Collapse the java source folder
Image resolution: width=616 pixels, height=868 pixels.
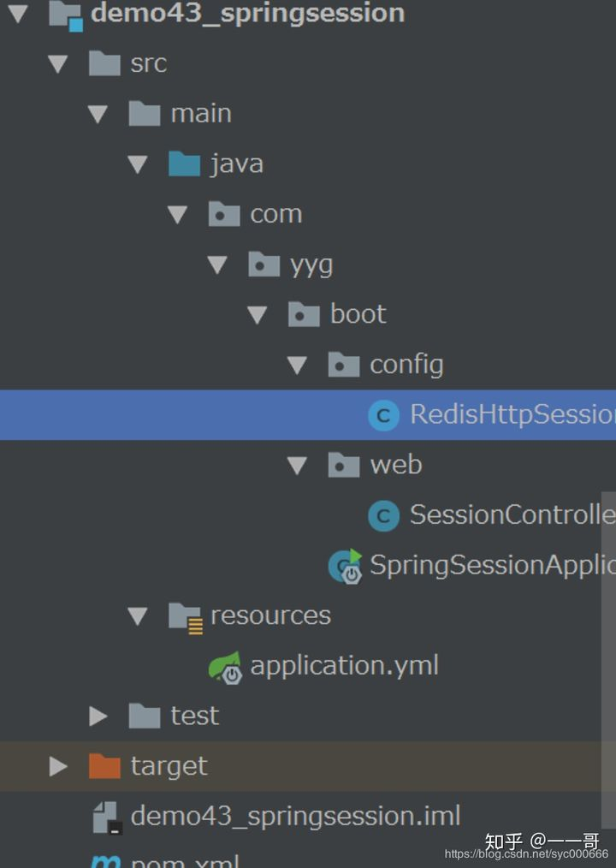point(137,163)
